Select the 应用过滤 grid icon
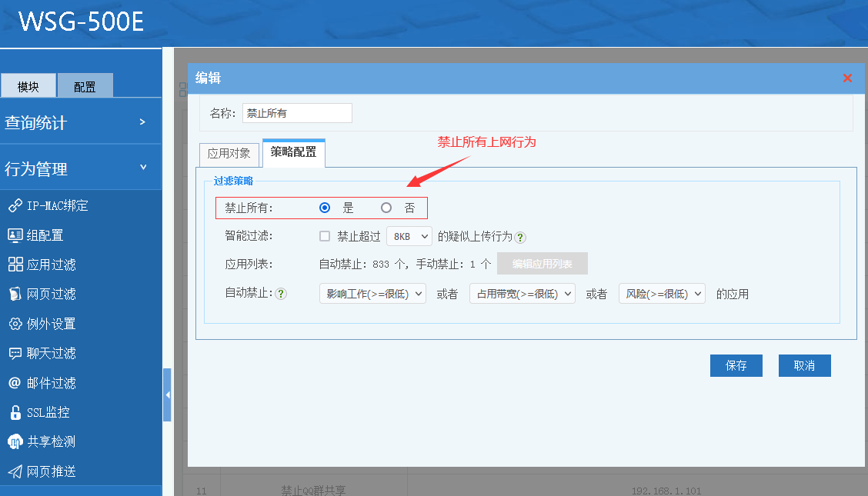Screen dimensions: 868x496 pyautogui.click(x=15, y=265)
